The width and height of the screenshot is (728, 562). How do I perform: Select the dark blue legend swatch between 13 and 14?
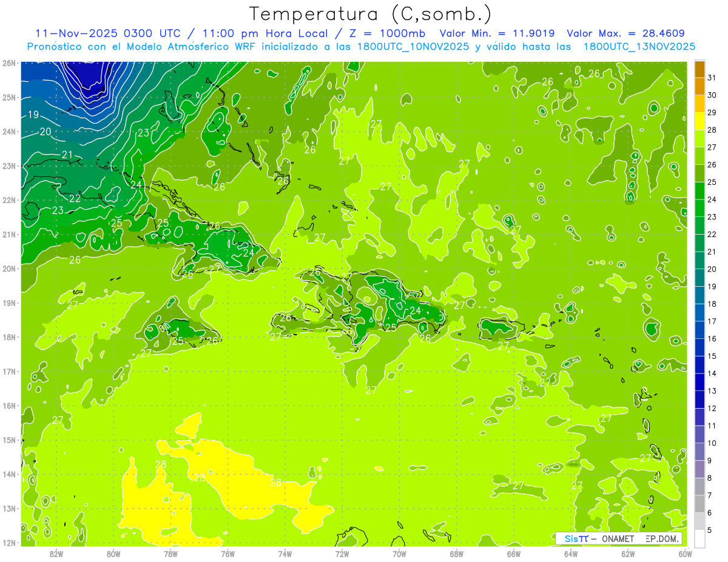click(699, 382)
